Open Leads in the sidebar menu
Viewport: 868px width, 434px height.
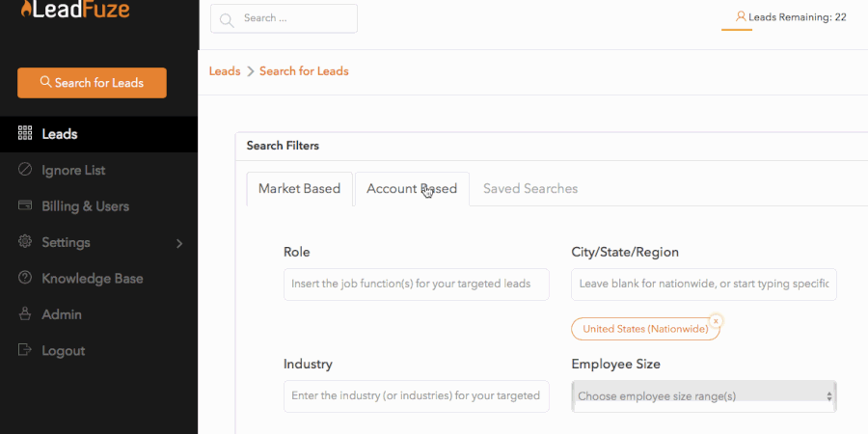pyautogui.click(x=98, y=134)
